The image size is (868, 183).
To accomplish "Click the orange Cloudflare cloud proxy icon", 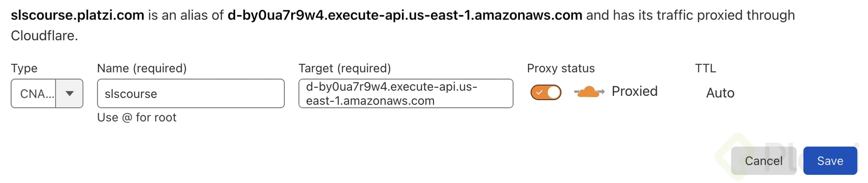I will [x=589, y=92].
